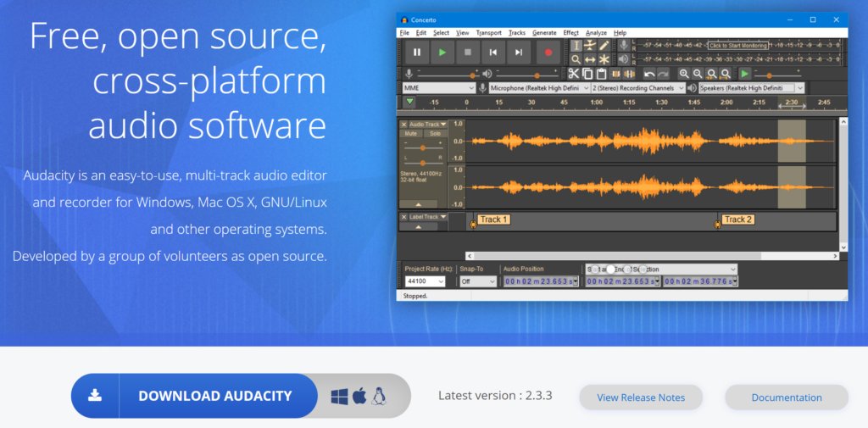Image resolution: width=868 pixels, height=428 pixels.
Task: Select the Time Shift arrows tool
Action: click(x=590, y=59)
